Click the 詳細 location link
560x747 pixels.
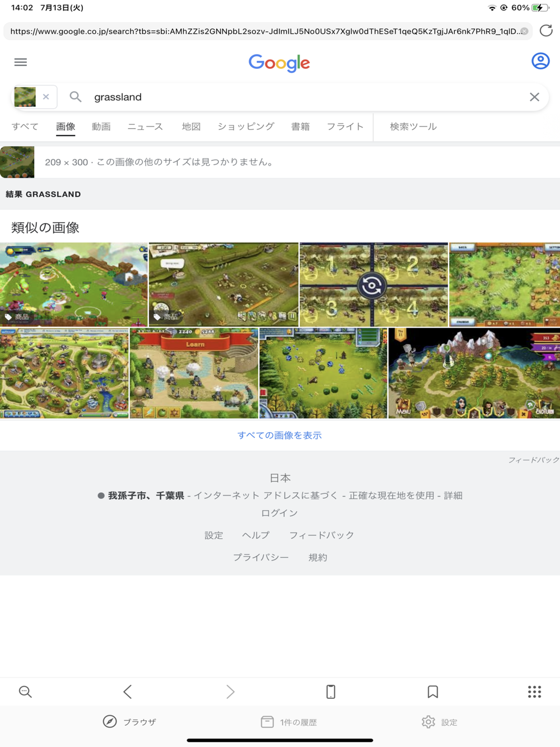point(453,496)
